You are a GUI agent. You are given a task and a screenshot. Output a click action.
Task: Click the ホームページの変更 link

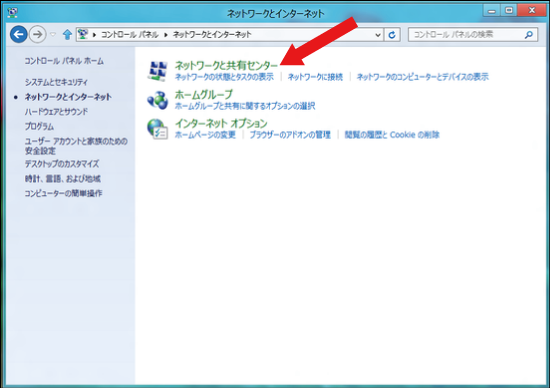click(205, 135)
